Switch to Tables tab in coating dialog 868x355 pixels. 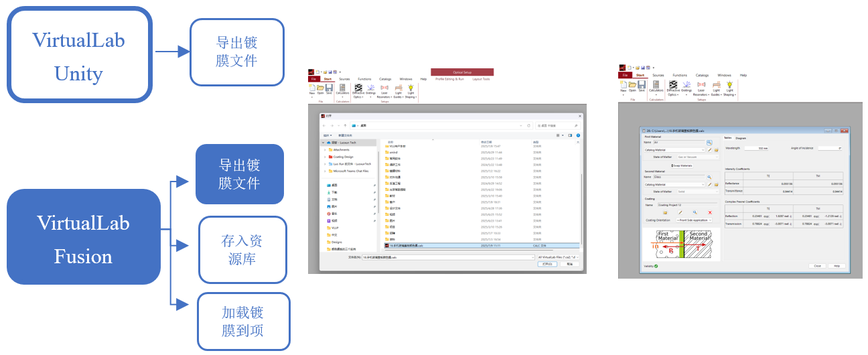tap(727, 138)
